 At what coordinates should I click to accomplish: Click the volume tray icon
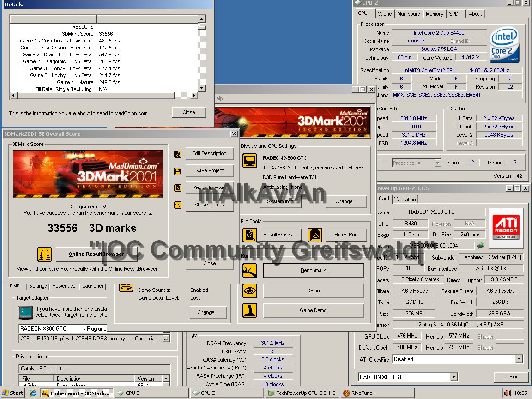(507, 393)
